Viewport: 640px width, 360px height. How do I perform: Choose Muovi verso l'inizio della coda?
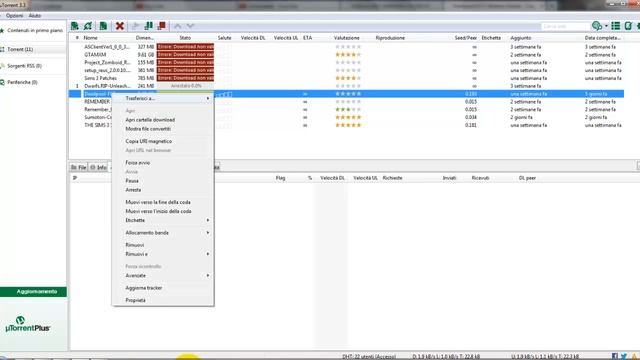point(163,211)
